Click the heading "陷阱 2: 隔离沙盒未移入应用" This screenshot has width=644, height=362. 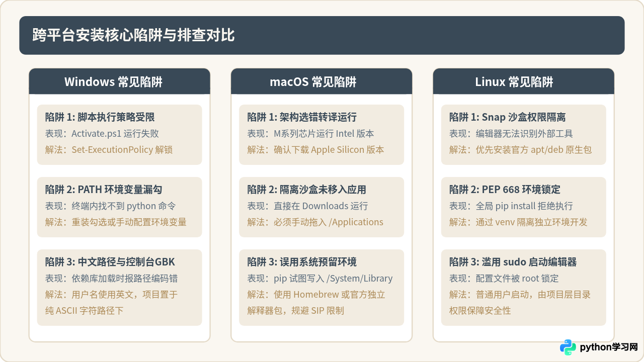click(306, 190)
